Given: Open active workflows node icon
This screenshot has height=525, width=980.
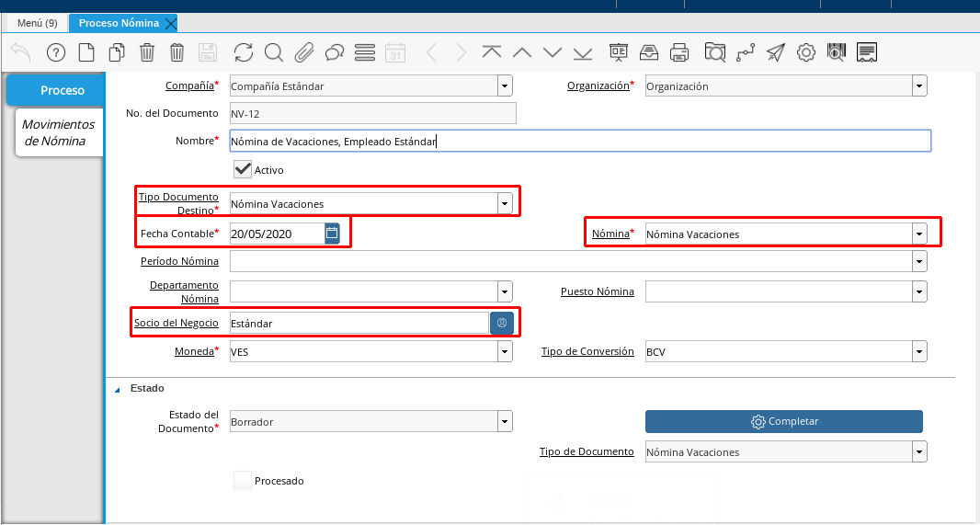Looking at the screenshot, I should pyautogui.click(x=745, y=52).
